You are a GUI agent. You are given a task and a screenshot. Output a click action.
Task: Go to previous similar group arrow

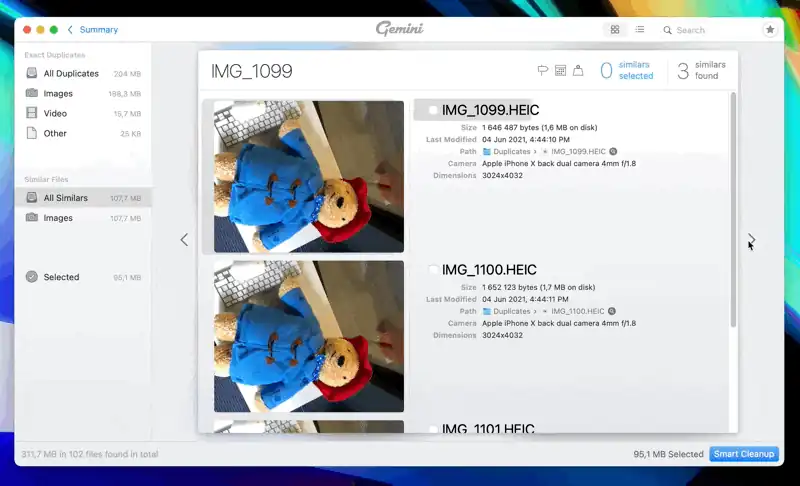184,240
